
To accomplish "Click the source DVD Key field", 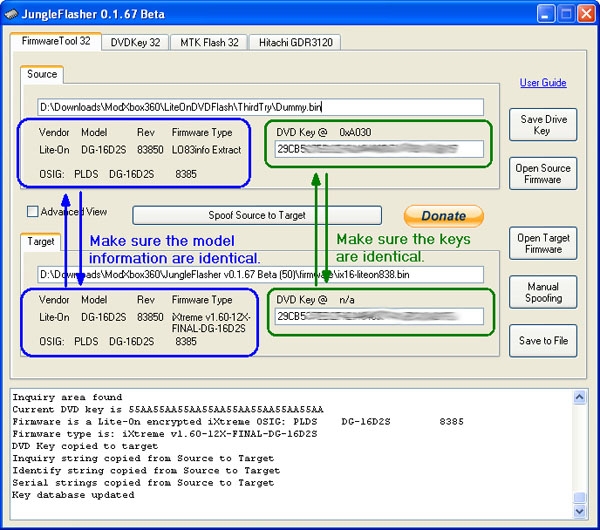I will (x=379, y=149).
